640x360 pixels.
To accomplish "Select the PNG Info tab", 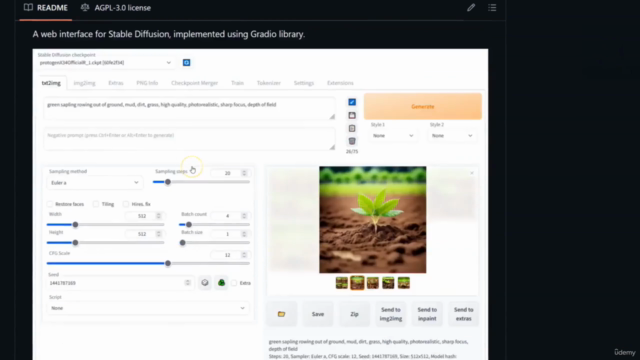I will click(147, 83).
